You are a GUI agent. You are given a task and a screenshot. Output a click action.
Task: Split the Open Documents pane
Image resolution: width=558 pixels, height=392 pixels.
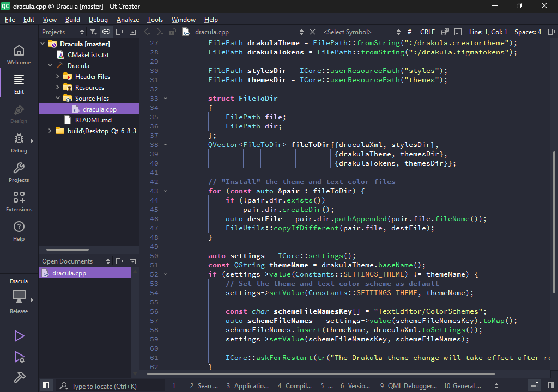coord(120,261)
